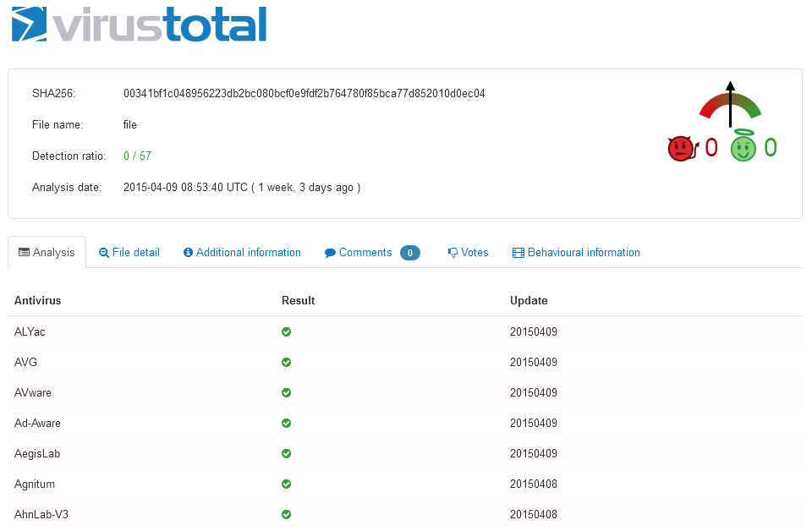Click the ALYac antivirus name
The width and height of the screenshot is (812, 531).
point(30,331)
